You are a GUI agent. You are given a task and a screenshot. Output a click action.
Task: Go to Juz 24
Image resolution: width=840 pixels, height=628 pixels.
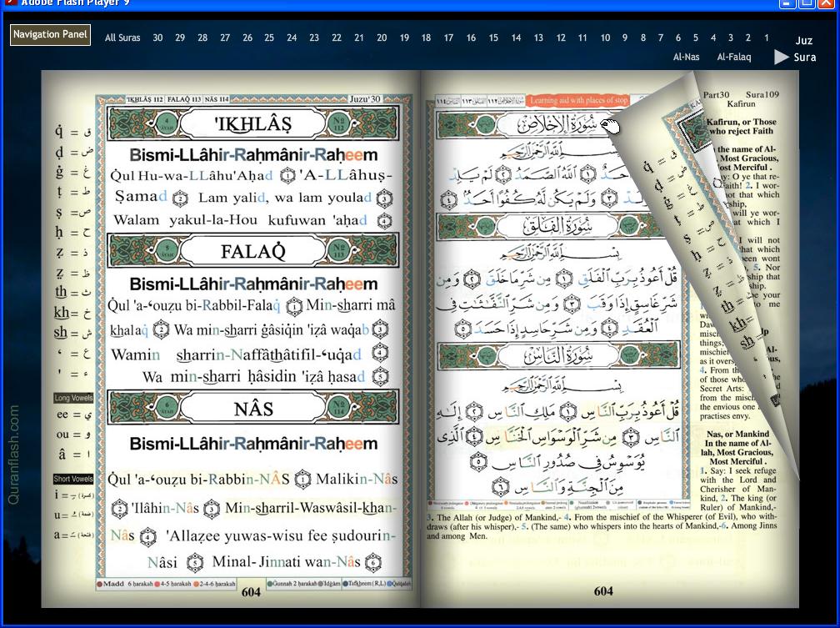click(292, 38)
